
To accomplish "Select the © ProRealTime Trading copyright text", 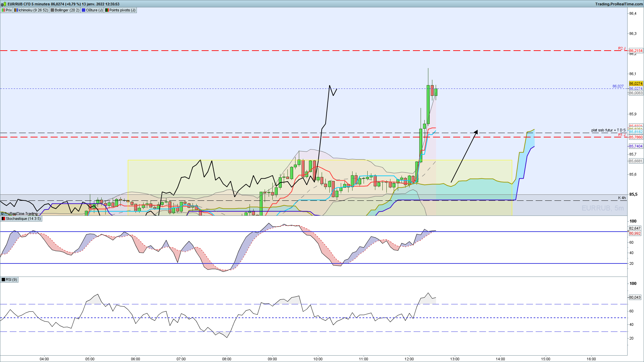I will tap(19, 214).
